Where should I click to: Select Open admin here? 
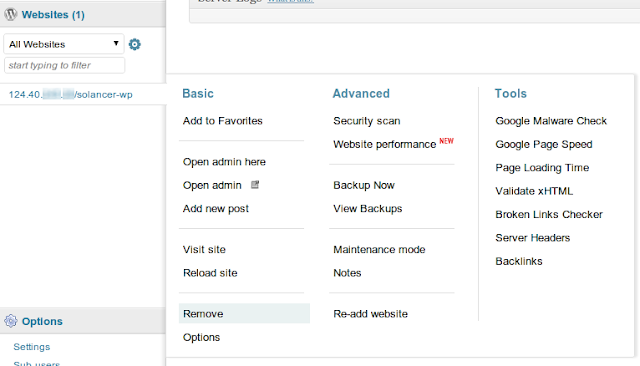click(x=224, y=162)
